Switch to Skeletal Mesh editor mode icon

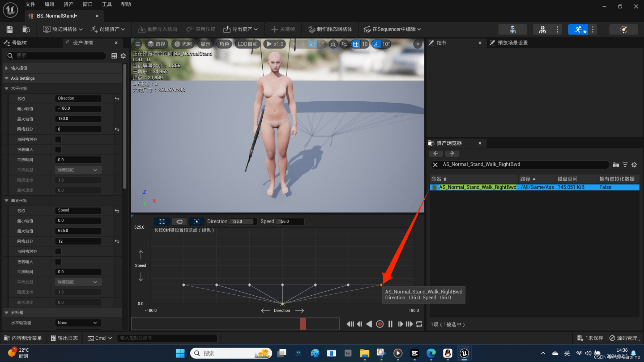point(542,29)
